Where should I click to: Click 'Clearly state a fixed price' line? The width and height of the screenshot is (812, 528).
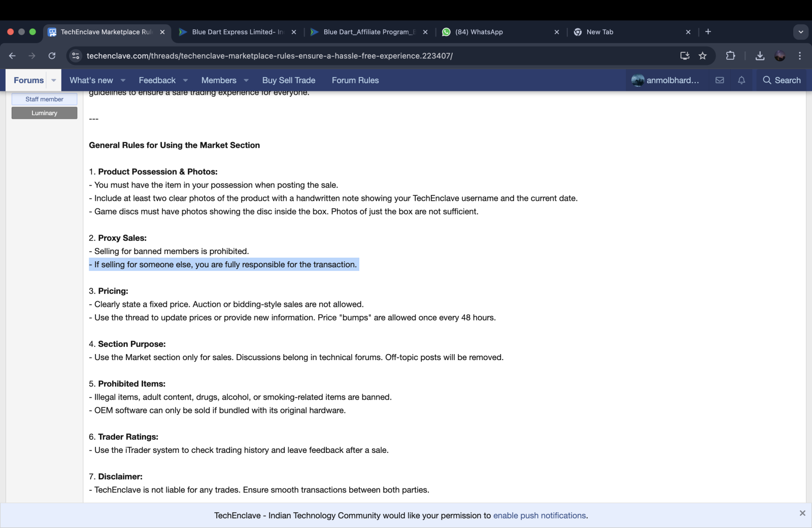click(x=226, y=304)
